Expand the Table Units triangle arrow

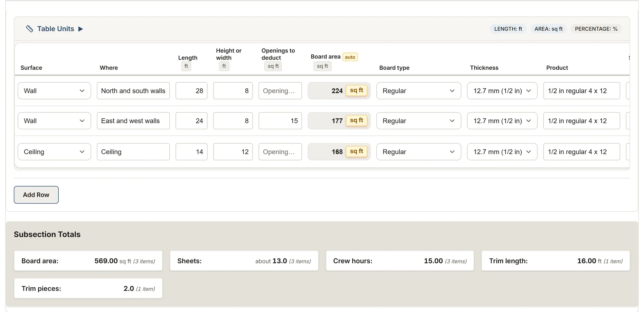pos(80,29)
